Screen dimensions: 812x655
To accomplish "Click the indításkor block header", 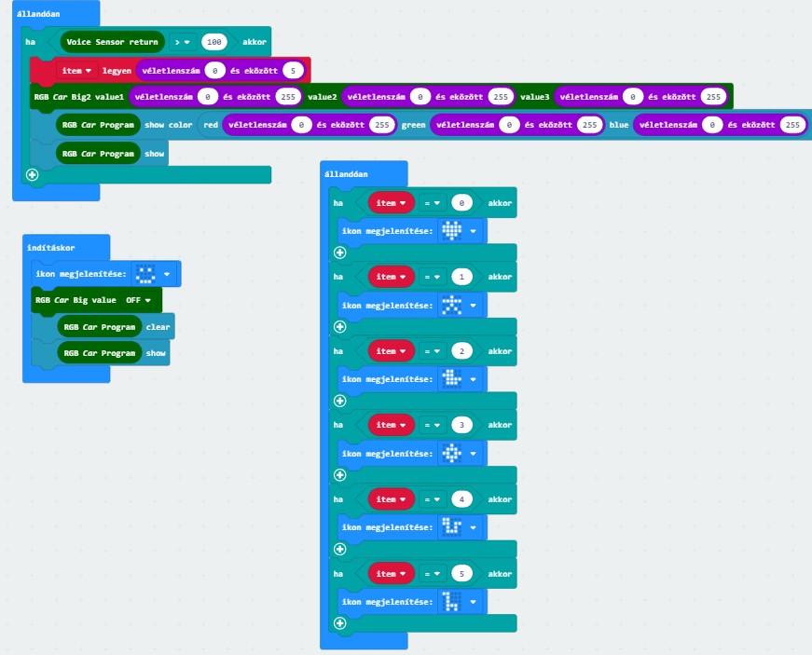I will click(x=51, y=248).
